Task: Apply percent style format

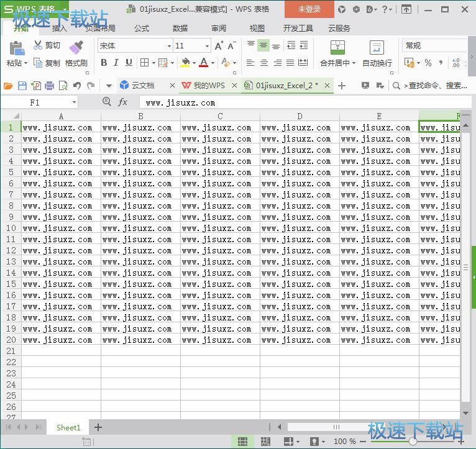Action: (428, 63)
